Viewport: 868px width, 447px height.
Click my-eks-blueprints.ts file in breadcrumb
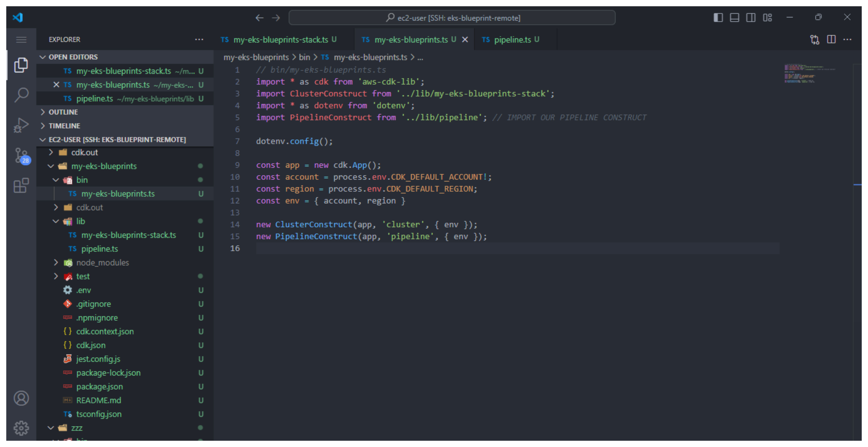coord(364,57)
